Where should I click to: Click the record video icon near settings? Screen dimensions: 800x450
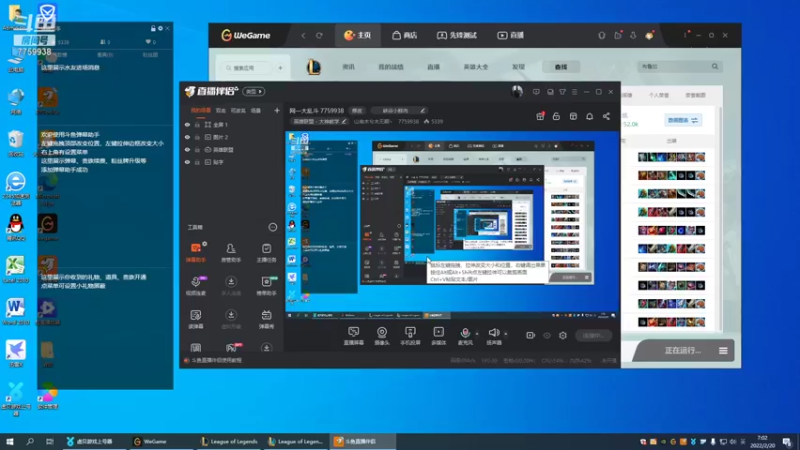click(x=531, y=335)
